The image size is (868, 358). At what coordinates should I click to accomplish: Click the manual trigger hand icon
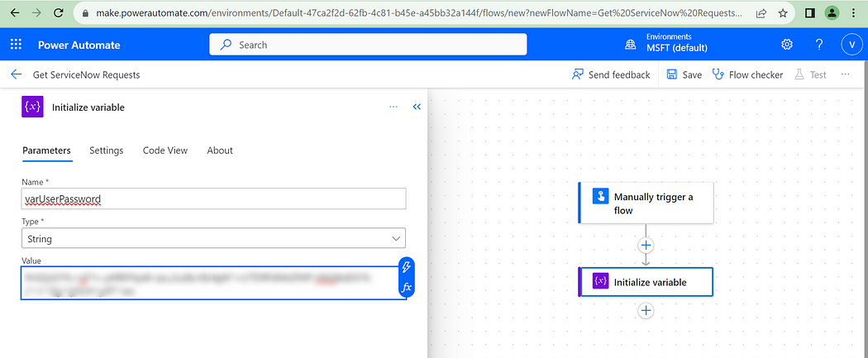pos(601,197)
